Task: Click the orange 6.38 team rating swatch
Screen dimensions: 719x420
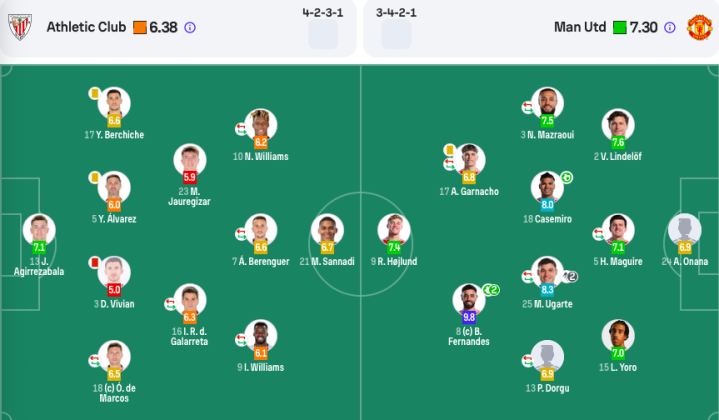Action: [x=140, y=28]
